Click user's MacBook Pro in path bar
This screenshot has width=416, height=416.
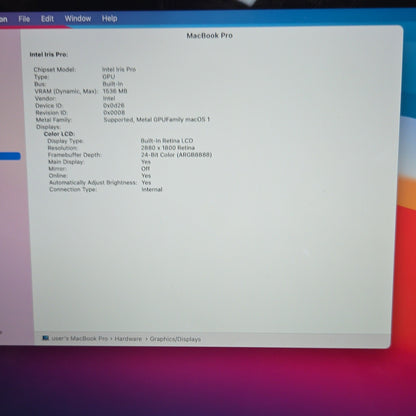pos(80,339)
